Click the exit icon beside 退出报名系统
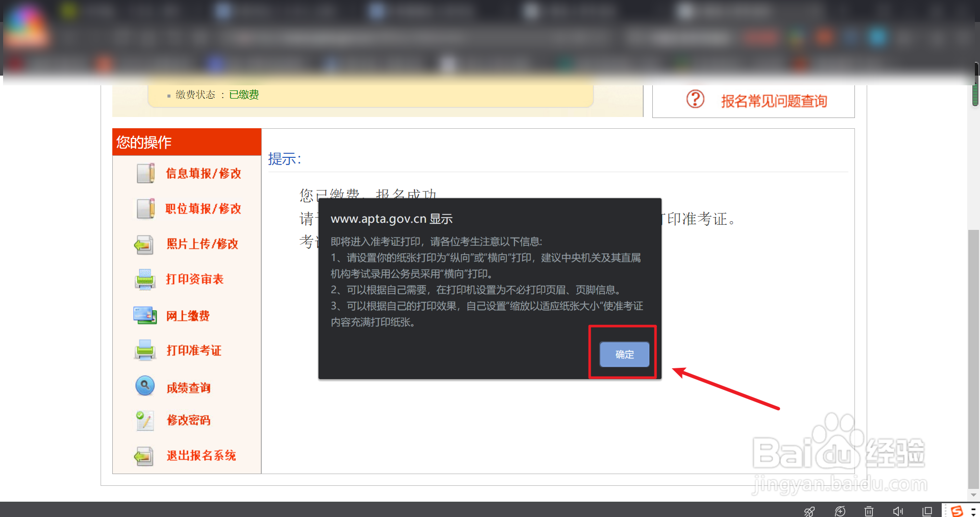This screenshot has height=517, width=980. coord(144,456)
